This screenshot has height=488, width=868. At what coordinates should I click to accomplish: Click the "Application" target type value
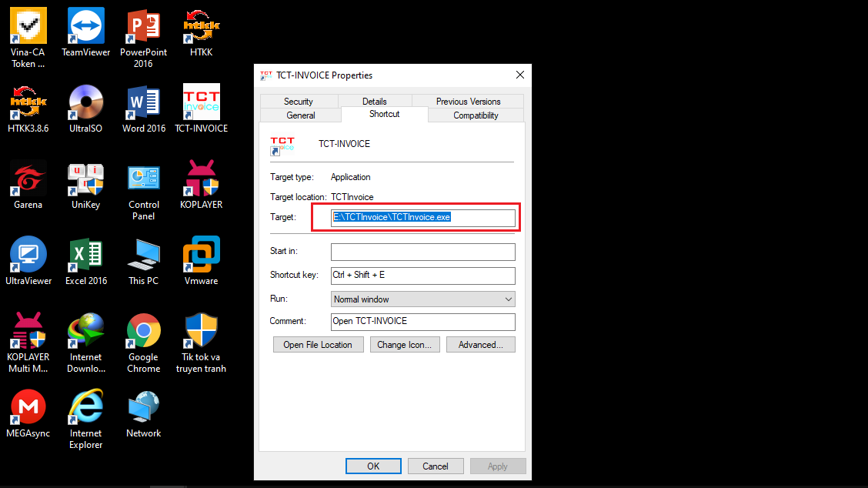click(x=350, y=177)
